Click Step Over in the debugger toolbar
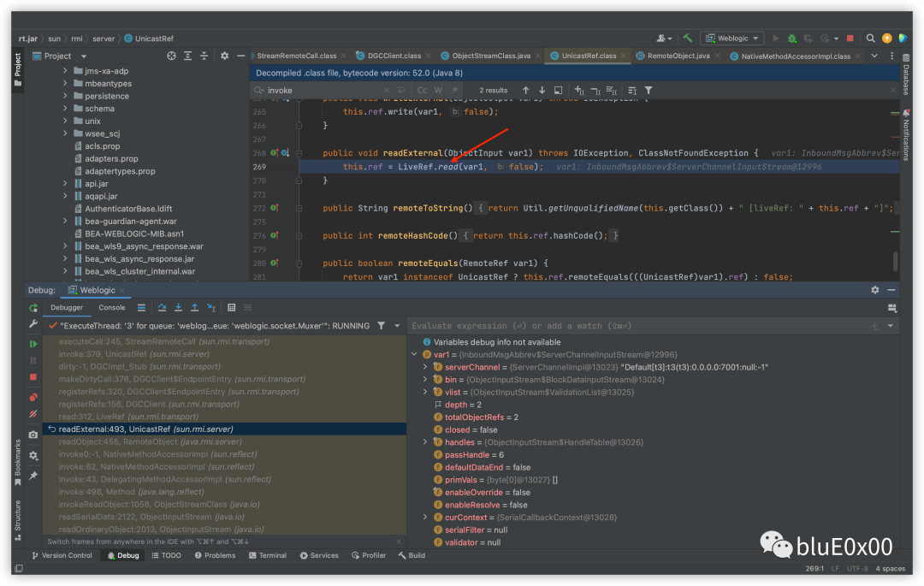This screenshot has height=586, width=924. pos(162,307)
